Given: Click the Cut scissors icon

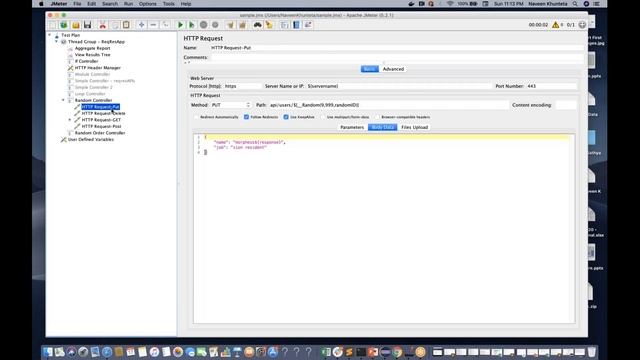Looking at the screenshot, I should (x=103, y=25).
